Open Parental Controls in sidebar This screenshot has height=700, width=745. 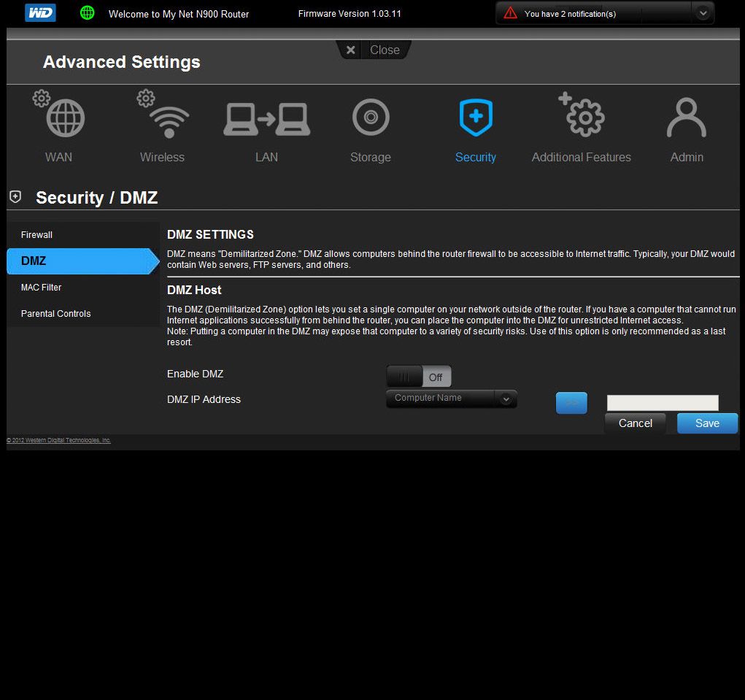pos(56,314)
